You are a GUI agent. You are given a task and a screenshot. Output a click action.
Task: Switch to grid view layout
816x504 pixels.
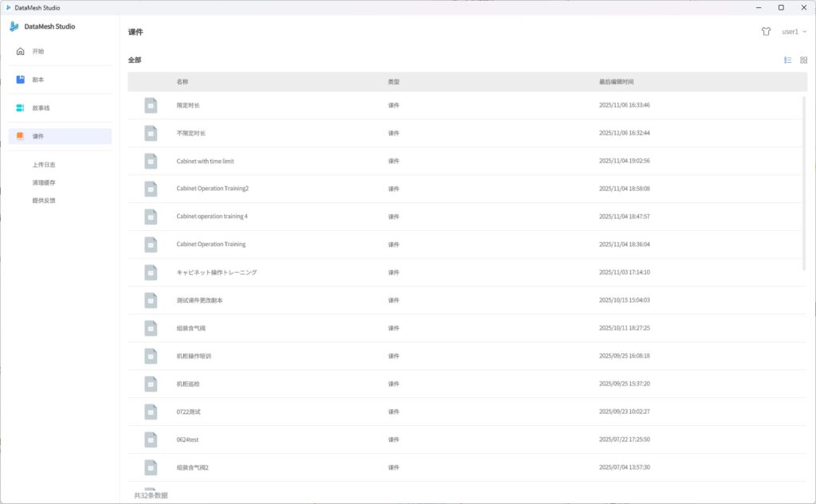[x=804, y=60]
